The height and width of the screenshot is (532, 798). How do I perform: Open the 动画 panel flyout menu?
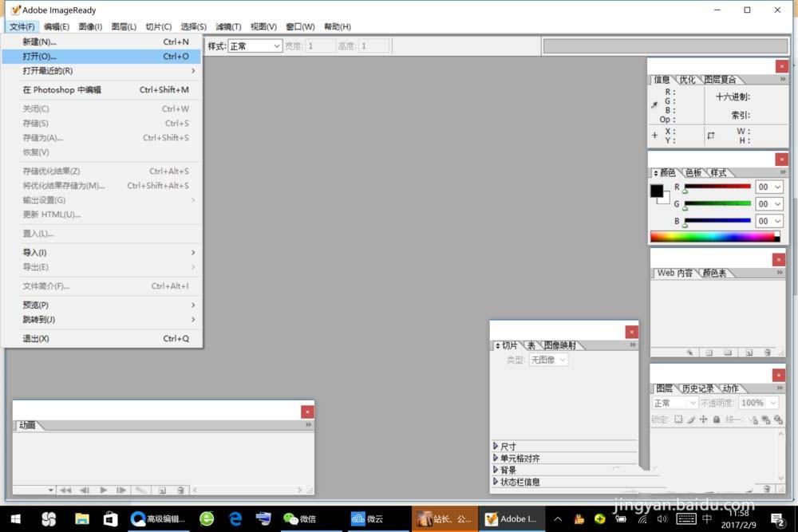click(307, 425)
